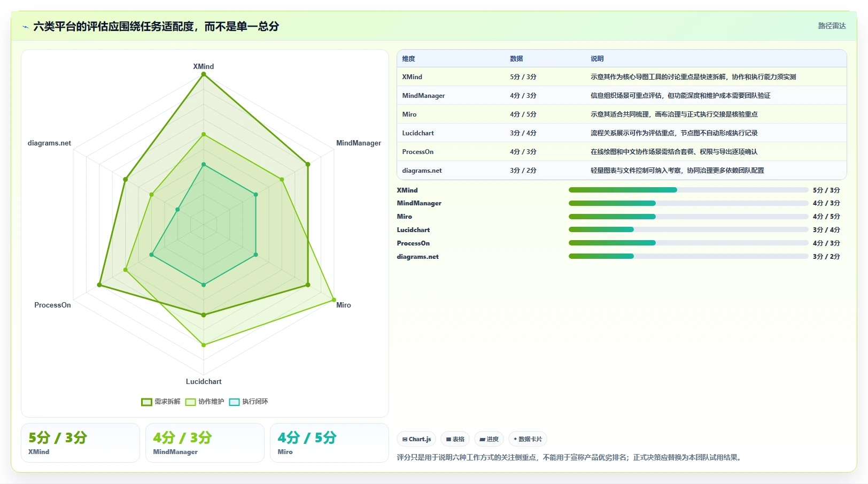
Task: Click the 数据 column header
Action: 516,59
